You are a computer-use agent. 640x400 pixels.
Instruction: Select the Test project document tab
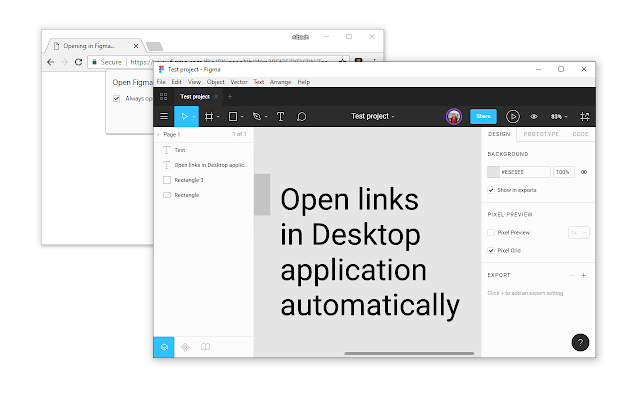[x=195, y=97]
